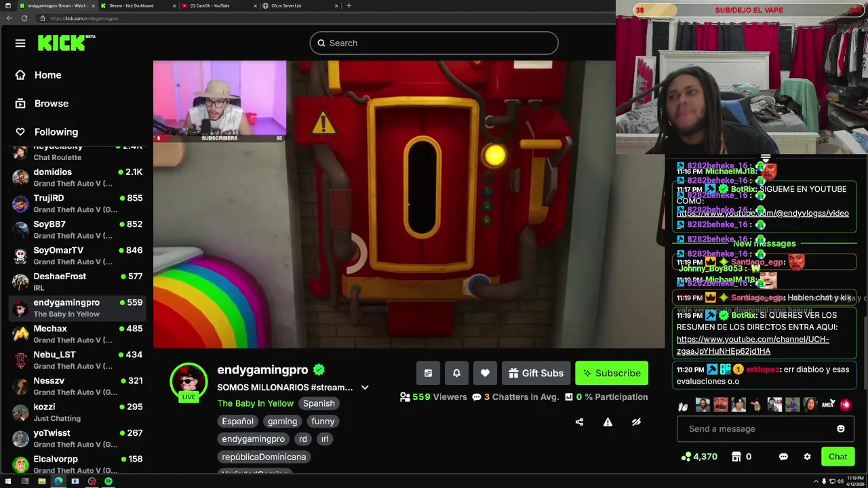Click the irl tag

click(x=325, y=439)
